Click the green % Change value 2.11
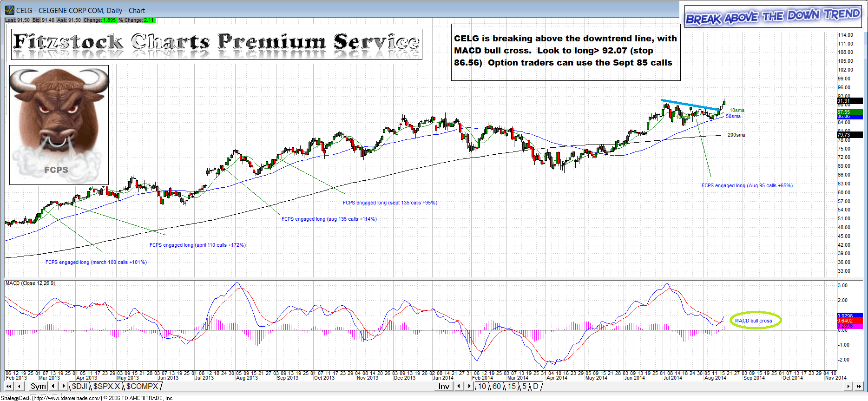 (149, 20)
